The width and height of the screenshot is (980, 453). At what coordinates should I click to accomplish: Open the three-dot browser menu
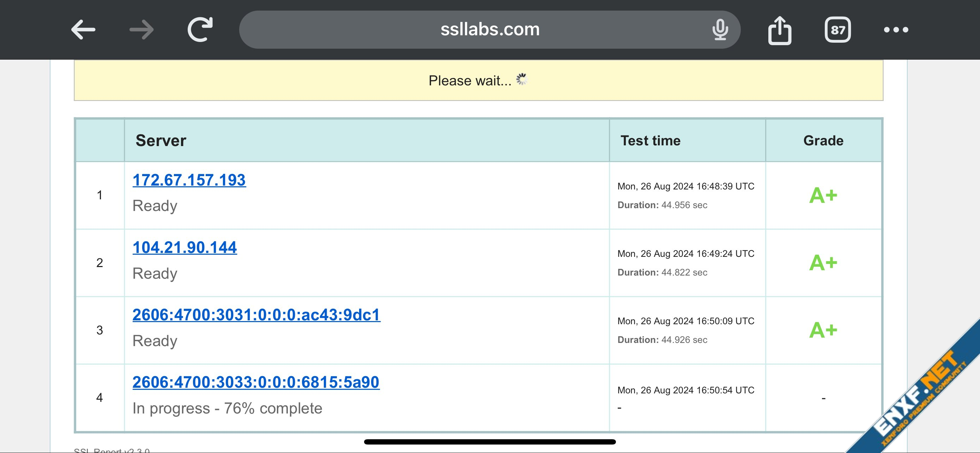tap(896, 30)
